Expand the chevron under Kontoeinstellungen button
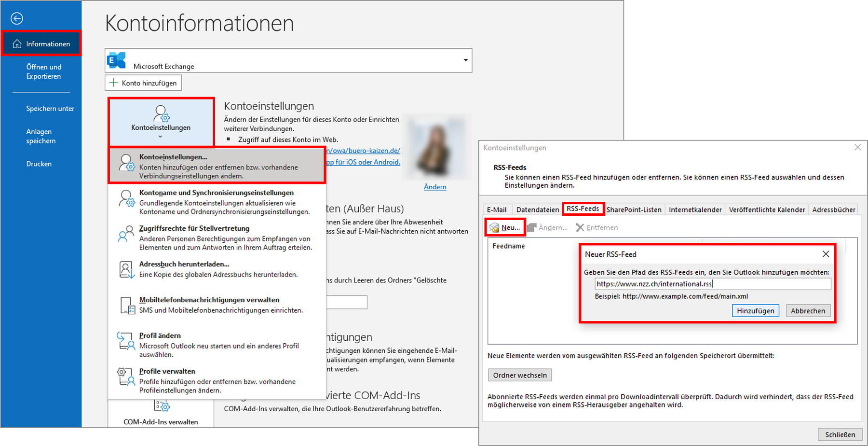This screenshot has height=446, width=868. 161,137
